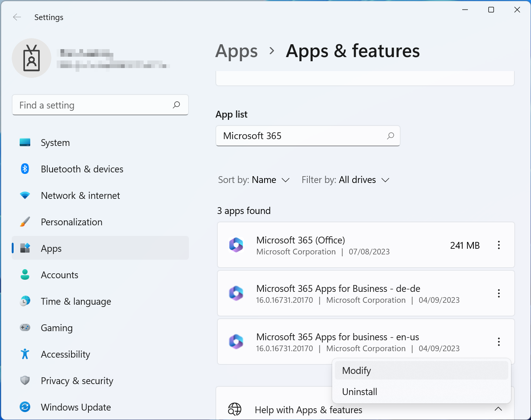The image size is (531, 420).
Task: Click the Time & language clock icon
Action: coord(25,301)
